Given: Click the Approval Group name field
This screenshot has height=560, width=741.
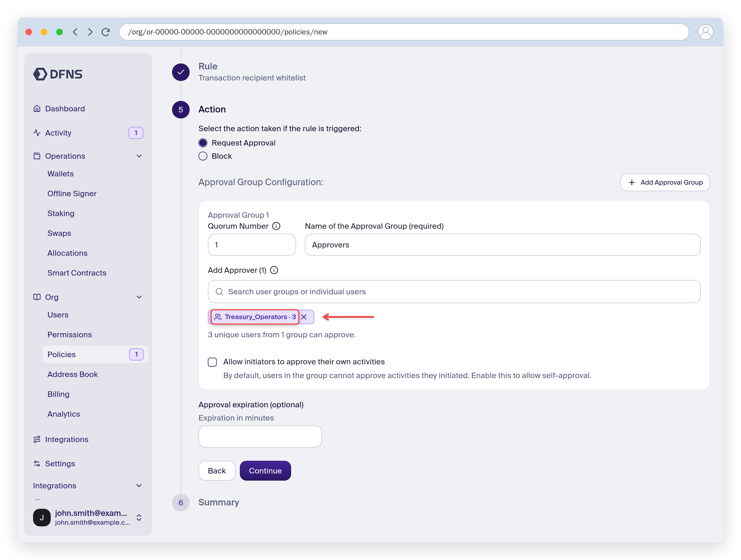Looking at the screenshot, I should [503, 245].
